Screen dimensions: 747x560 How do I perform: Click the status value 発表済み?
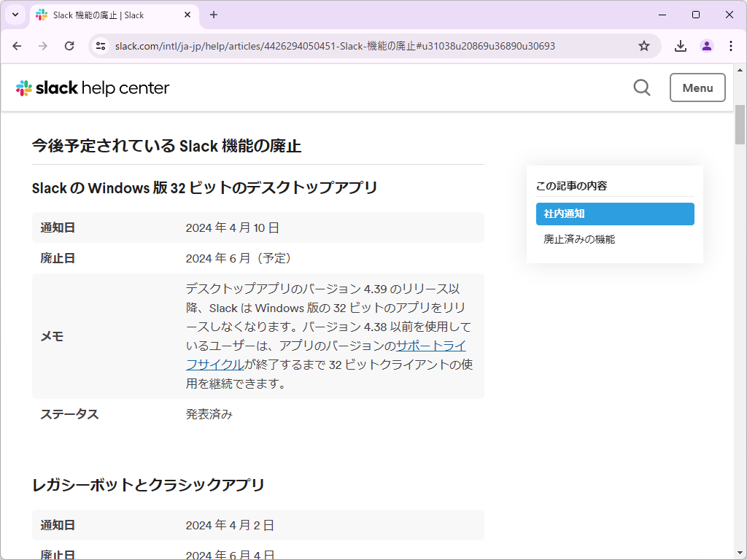[x=209, y=414]
